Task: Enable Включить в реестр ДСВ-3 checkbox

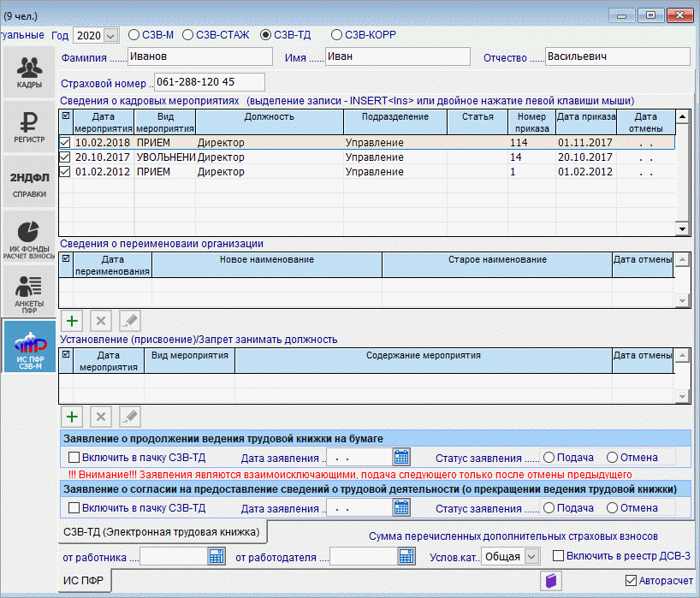Action: pyautogui.click(x=559, y=555)
